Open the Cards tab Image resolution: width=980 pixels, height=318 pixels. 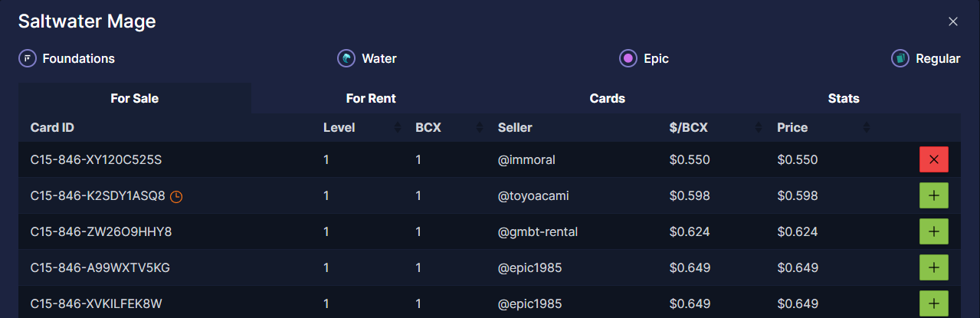(607, 98)
